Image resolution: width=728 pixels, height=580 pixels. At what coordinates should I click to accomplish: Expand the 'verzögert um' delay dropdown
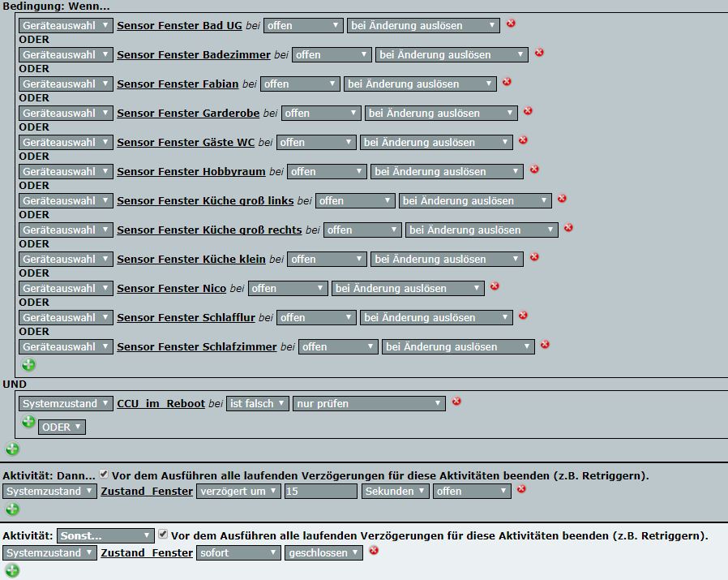coord(238,491)
